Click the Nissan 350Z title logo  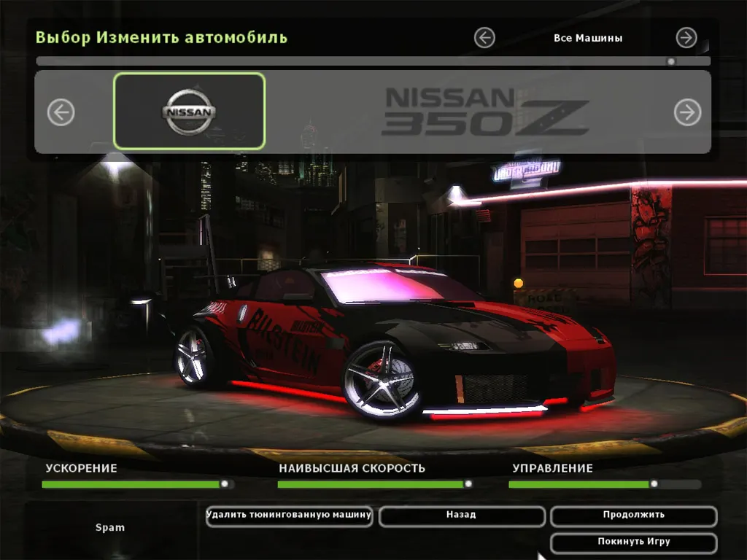click(x=486, y=111)
